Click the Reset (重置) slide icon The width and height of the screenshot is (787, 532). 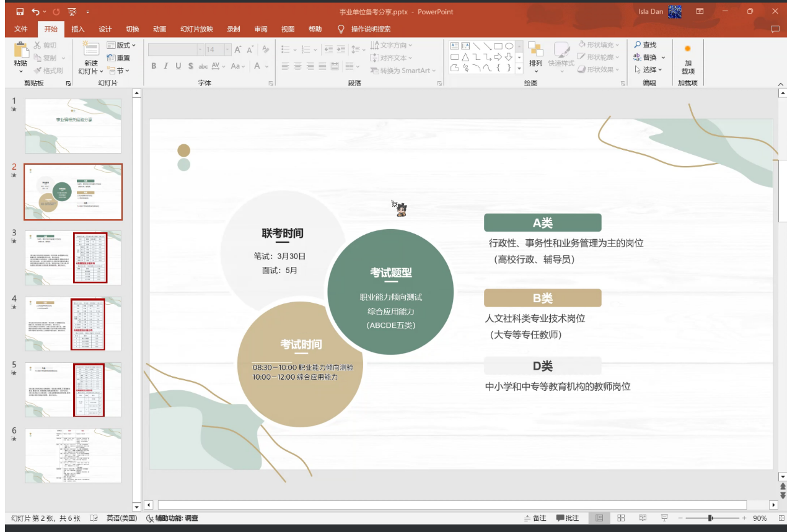pyautogui.click(x=118, y=58)
